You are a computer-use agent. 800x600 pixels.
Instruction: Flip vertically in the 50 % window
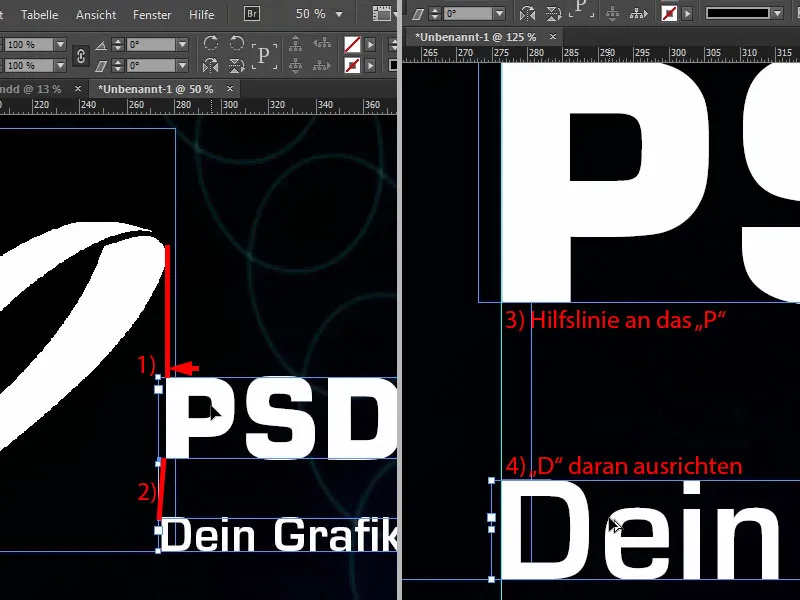[236, 66]
